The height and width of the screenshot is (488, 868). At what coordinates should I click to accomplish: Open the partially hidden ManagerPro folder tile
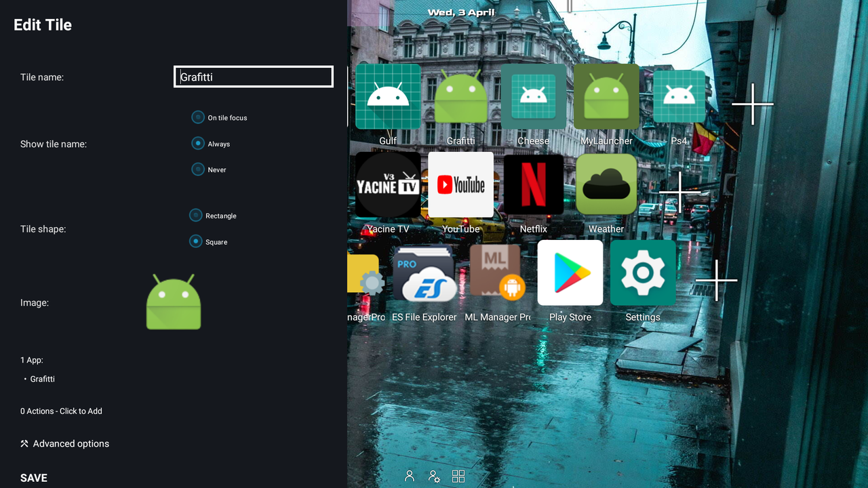[366, 274]
